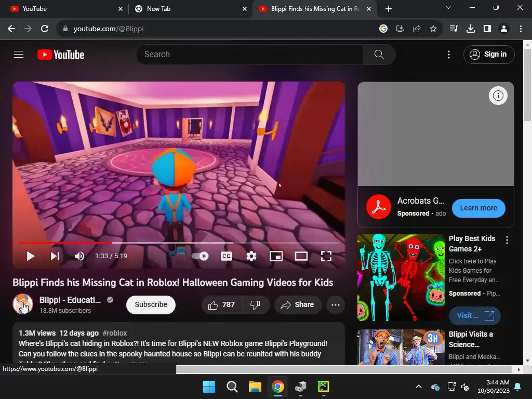The height and width of the screenshot is (399, 532).
Task: Open Blippi Visits a Science video thumbnail
Action: point(401,347)
